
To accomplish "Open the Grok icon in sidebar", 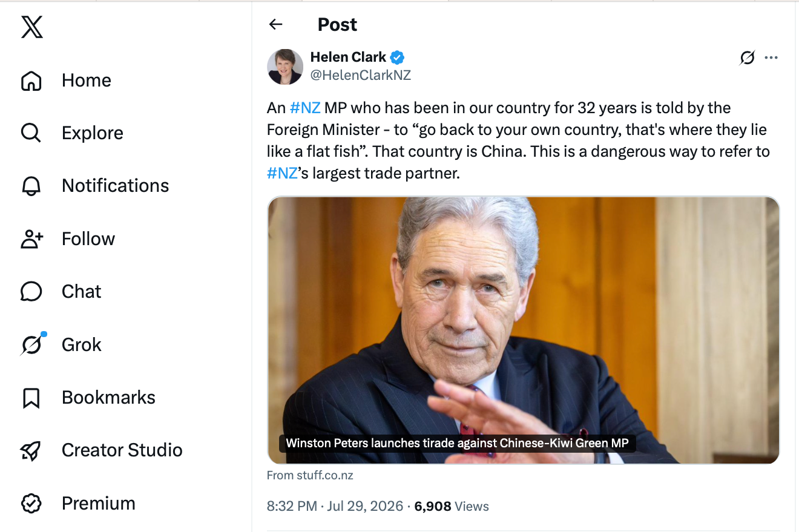I will (33, 344).
